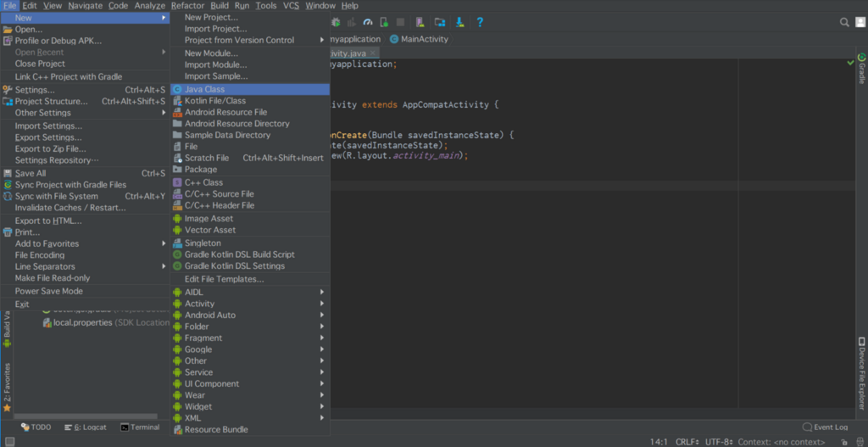Open Settings from the File menu
Image resolution: width=868 pixels, height=447 pixels.
click(85, 90)
